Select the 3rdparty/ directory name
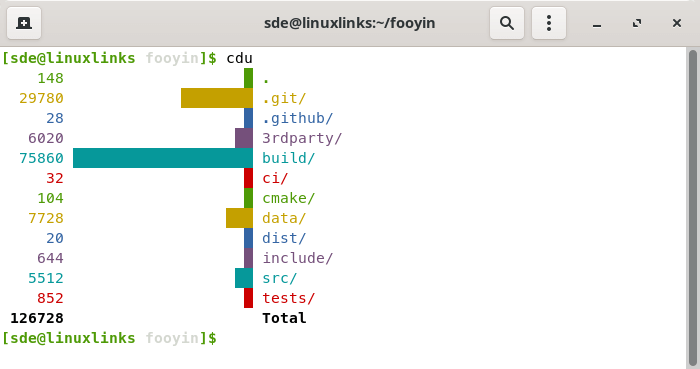The width and height of the screenshot is (700, 369). click(302, 138)
